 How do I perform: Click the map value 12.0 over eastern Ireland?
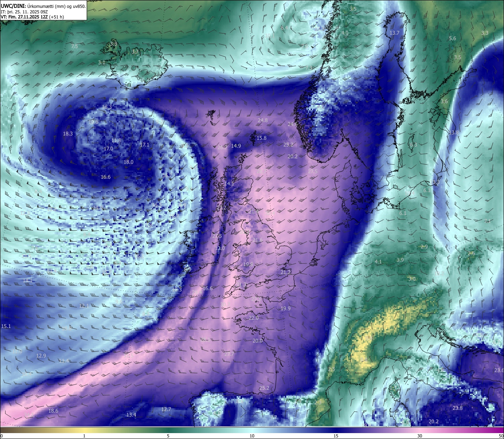click(x=220, y=248)
